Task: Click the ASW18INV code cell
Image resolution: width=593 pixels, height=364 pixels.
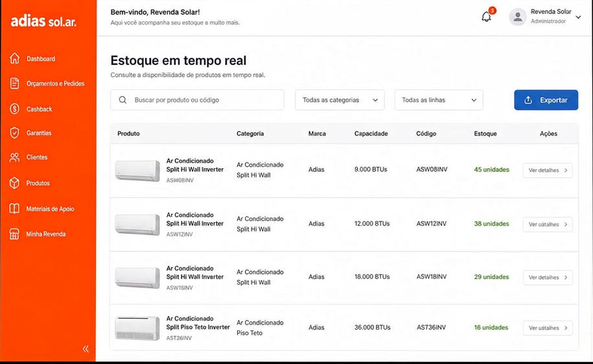Action: point(431,277)
